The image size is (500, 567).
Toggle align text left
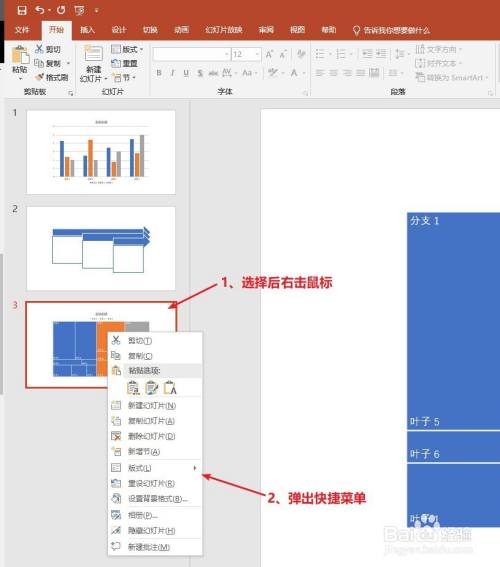[x=320, y=73]
